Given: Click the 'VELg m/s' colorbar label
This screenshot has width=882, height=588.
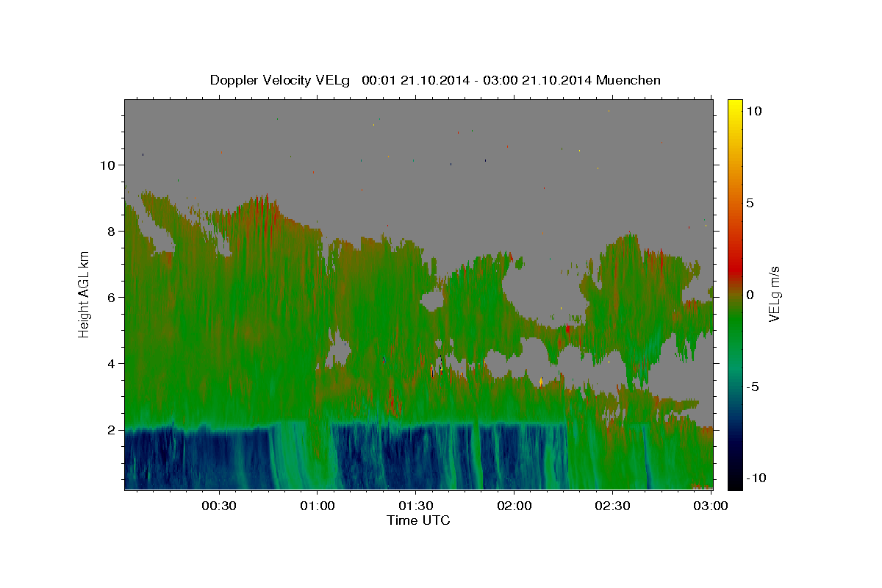Looking at the screenshot, I should click(773, 293).
